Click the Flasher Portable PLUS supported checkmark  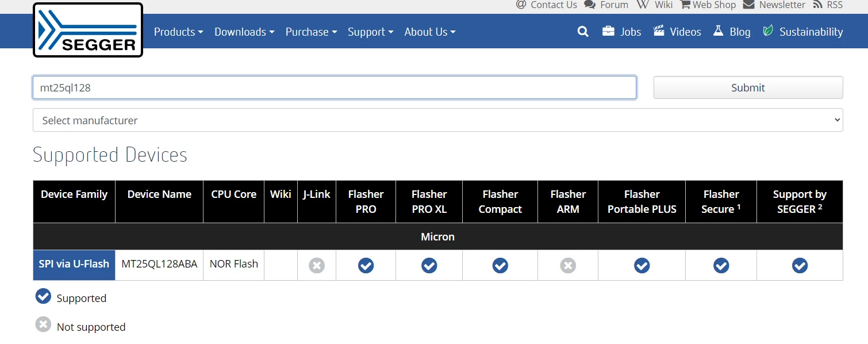642,265
